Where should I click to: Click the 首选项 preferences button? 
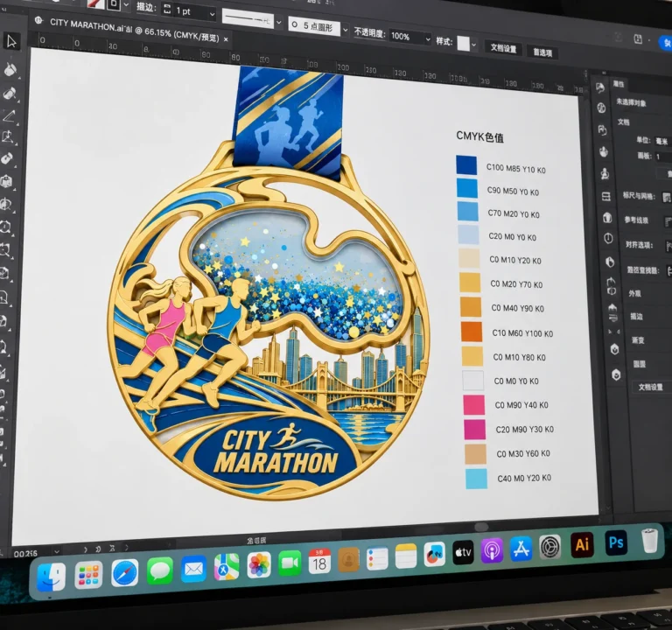click(x=542, y=52)
